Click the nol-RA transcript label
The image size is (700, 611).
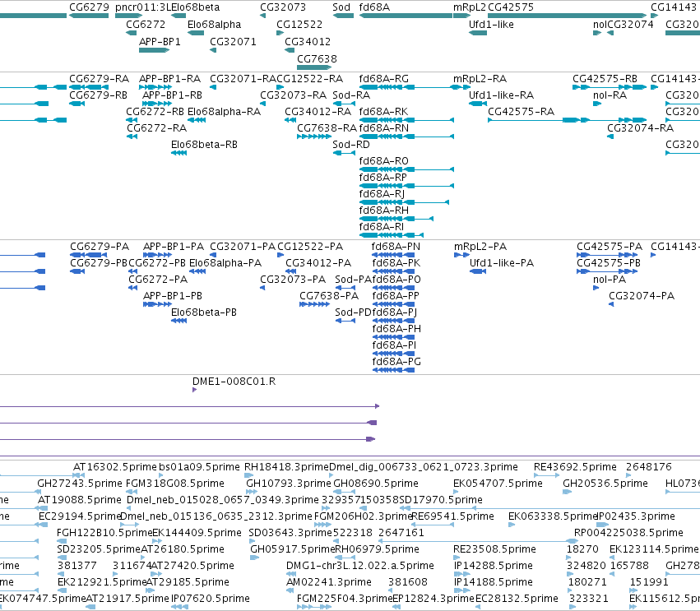point(610,95)
